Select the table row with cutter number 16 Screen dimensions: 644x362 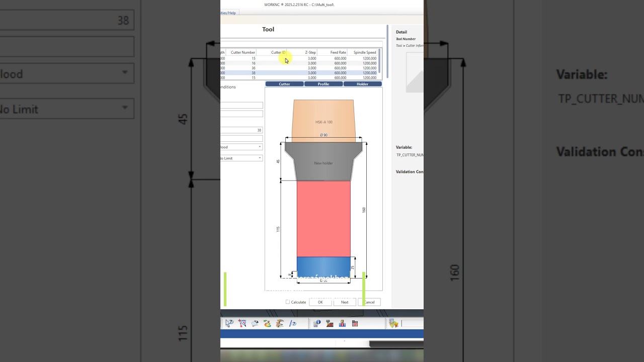[x=299, y=63]
